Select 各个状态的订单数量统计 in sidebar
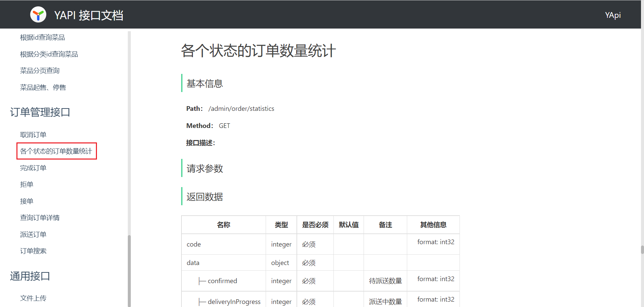 (56, 151)
